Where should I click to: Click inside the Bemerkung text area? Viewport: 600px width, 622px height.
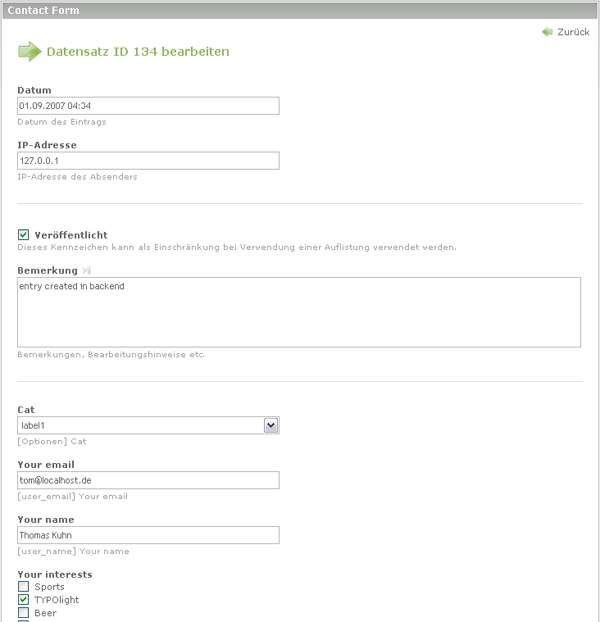pyautogui.click(x=299, y=312)
